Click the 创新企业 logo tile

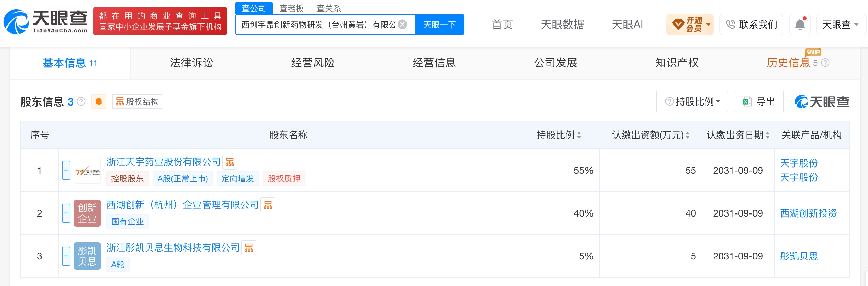click(x=87, y=213)
